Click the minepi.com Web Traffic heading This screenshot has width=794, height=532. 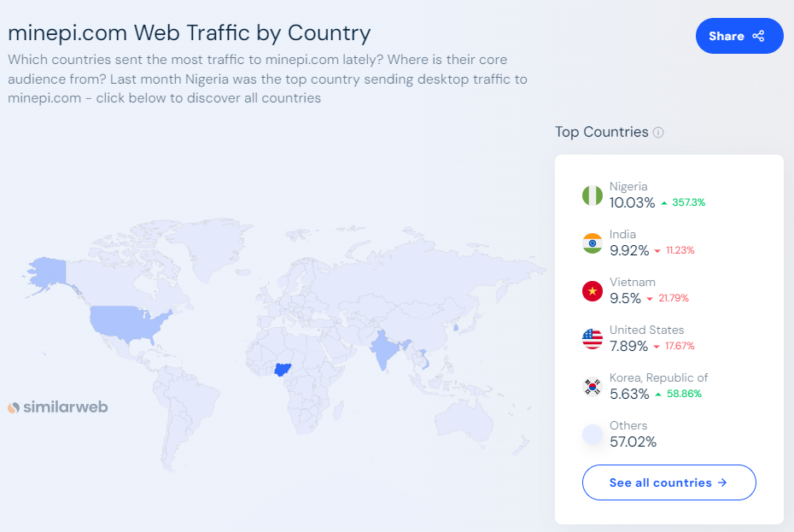190,33
